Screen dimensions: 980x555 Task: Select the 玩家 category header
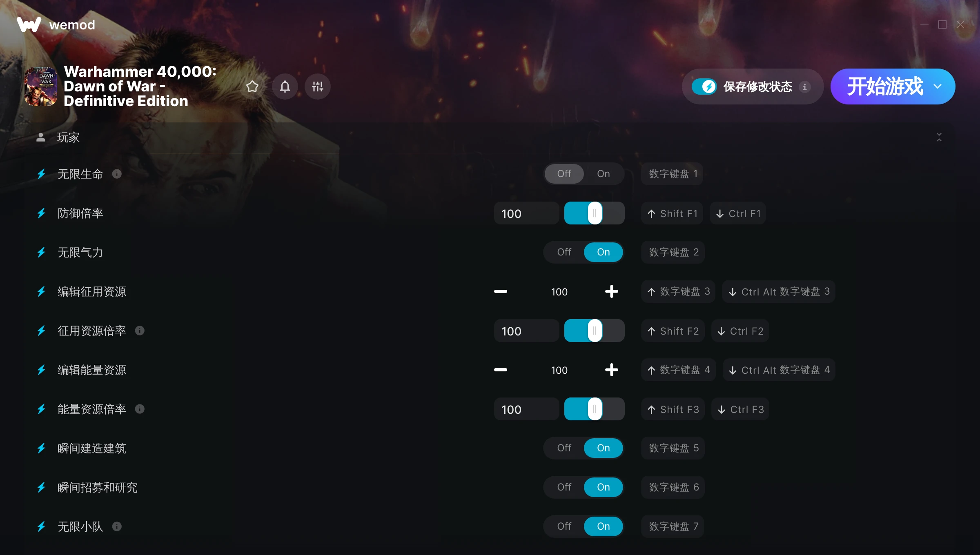click(x=68, y=138)
